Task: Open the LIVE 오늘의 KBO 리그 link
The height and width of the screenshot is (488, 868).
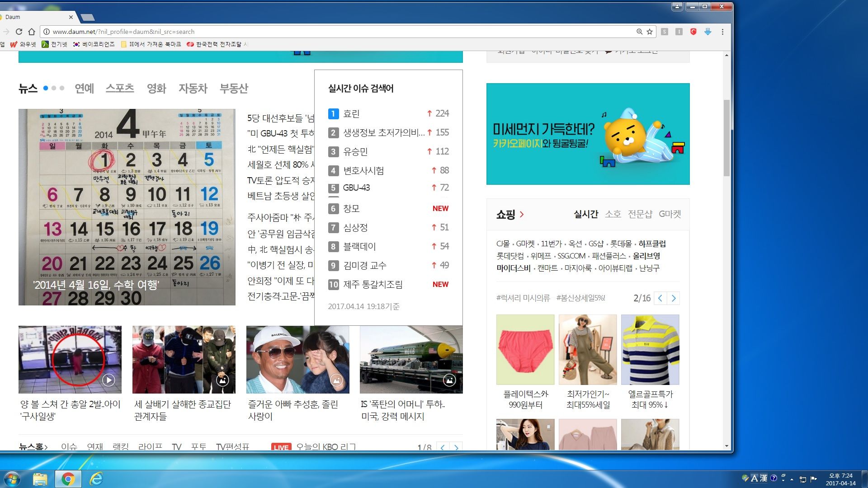Action: click(314, 447)
